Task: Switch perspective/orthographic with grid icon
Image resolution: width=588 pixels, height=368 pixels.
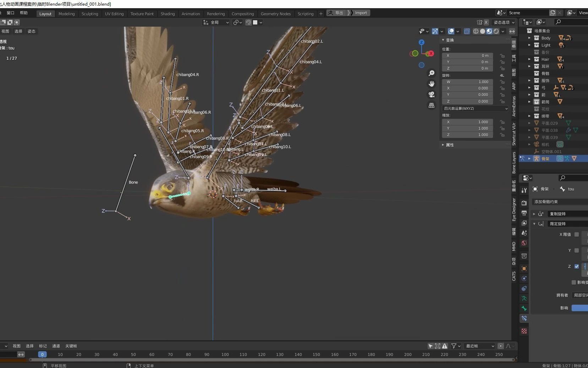Action: click(x=432, y=105)
